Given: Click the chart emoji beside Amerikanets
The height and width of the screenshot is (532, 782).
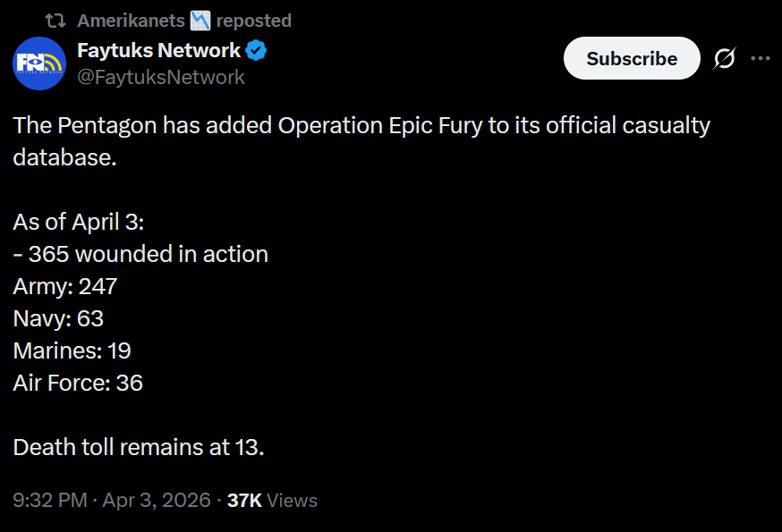Looking at the screenshot, I should pos(200,20).
